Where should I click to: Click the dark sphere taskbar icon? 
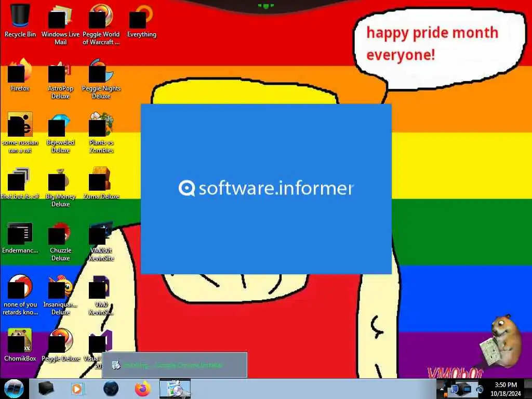pos(111,389)
